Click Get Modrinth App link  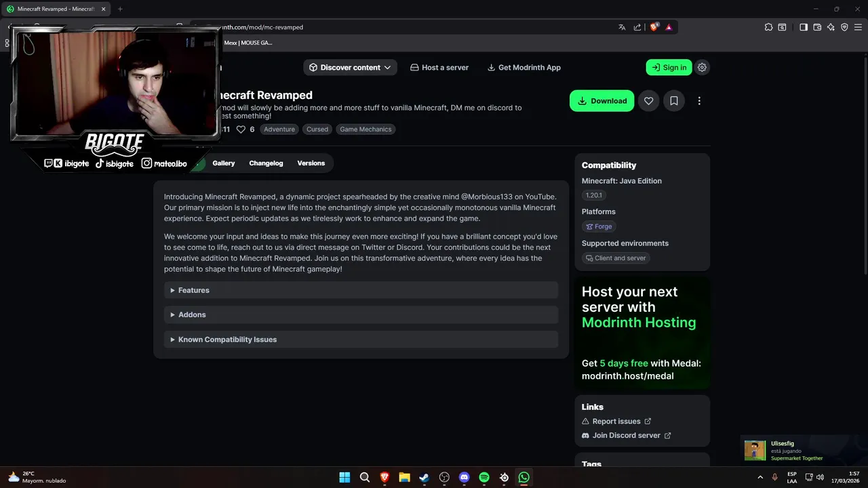pyautogui.click(x=524, y=67)
